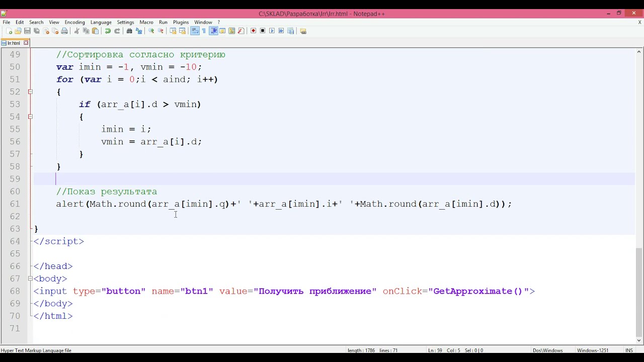This screenshot has height=362, width=644.
Task: Open the File menu
Action: click(x=7, y=22)
